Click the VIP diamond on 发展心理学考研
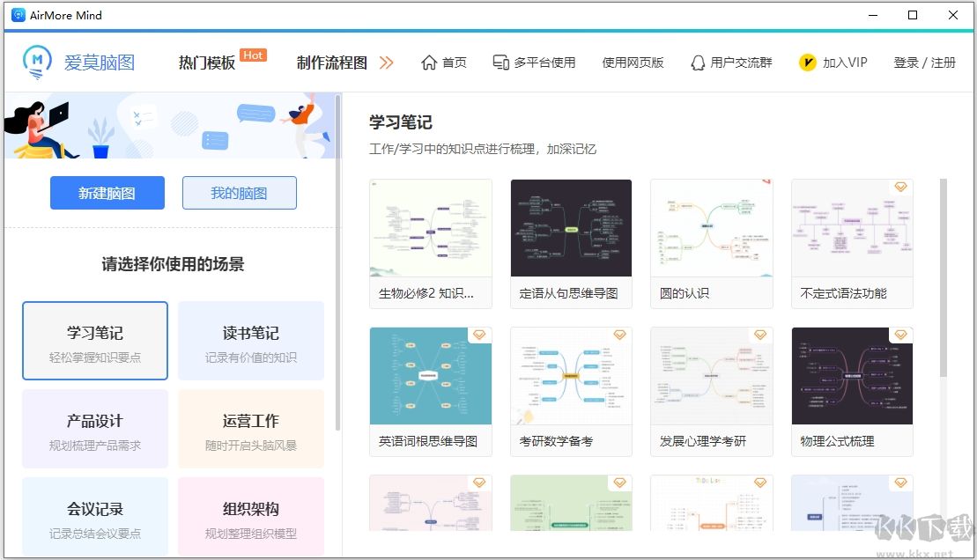The width and height of the screenshot is (977, 560). 760,335
